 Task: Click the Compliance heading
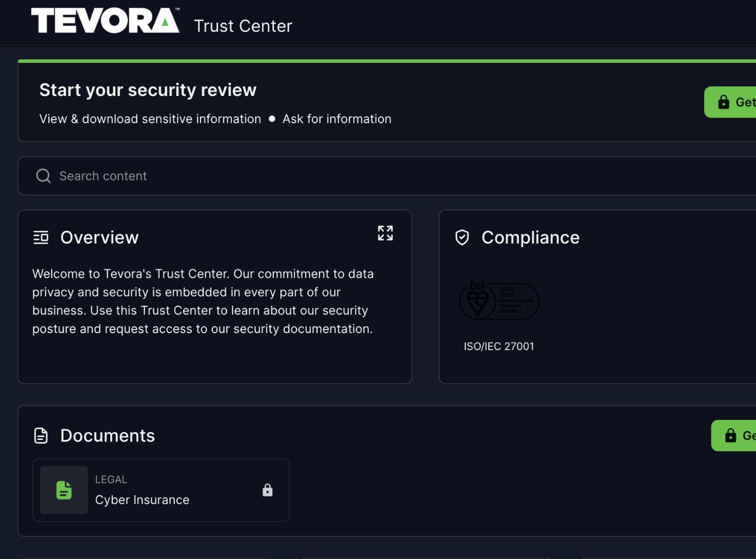click(x=530, y=238)
